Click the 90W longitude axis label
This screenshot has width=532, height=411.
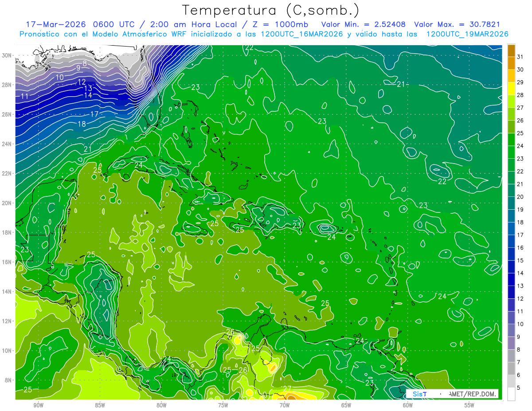38,405
